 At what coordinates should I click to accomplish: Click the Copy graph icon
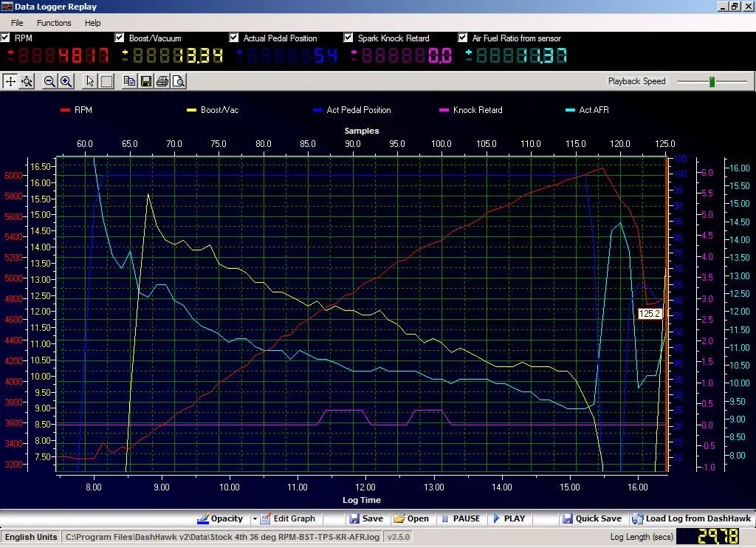point(128,81)
